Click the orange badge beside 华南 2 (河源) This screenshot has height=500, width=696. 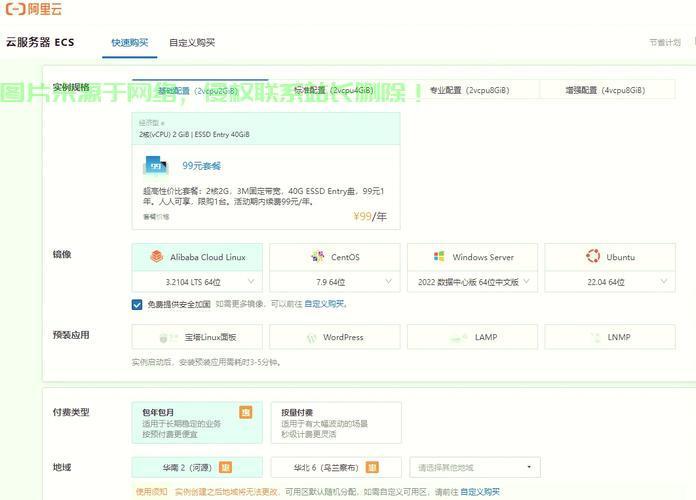pyautogui.click(x=225, y=467)
